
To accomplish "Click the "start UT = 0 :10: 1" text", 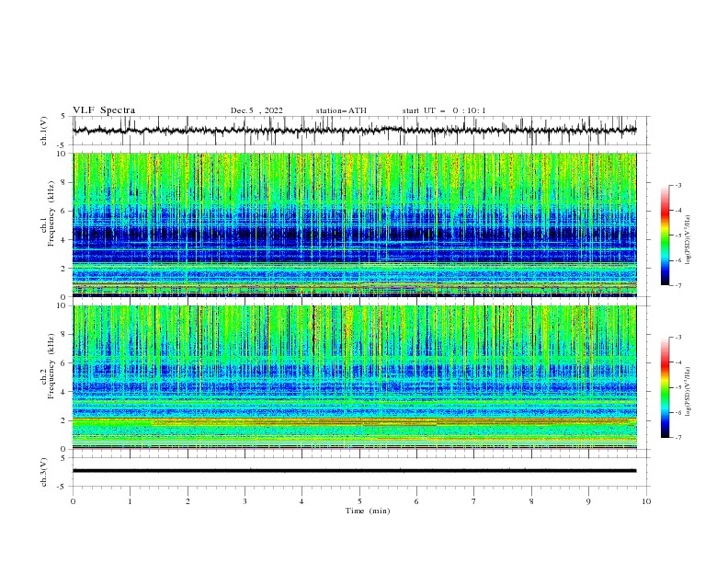I will tap(444, 110).
